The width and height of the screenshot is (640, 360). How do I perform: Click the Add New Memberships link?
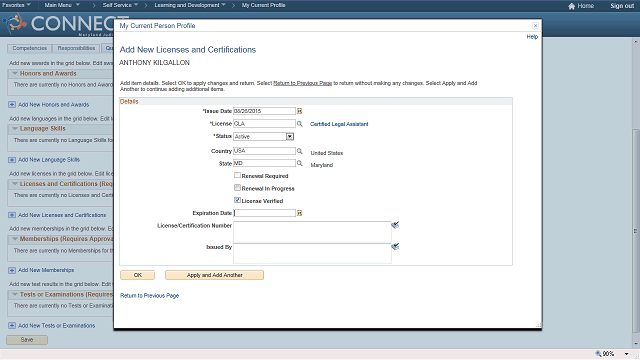46,270
